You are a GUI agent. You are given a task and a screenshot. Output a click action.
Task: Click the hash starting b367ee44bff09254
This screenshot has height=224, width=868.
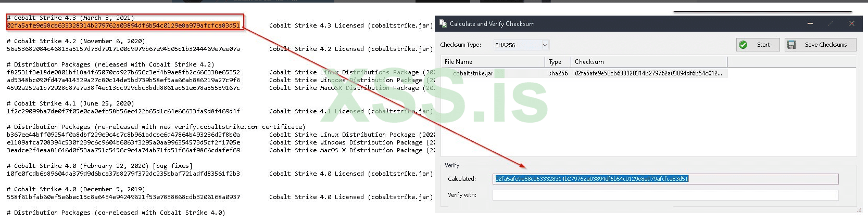123,135
